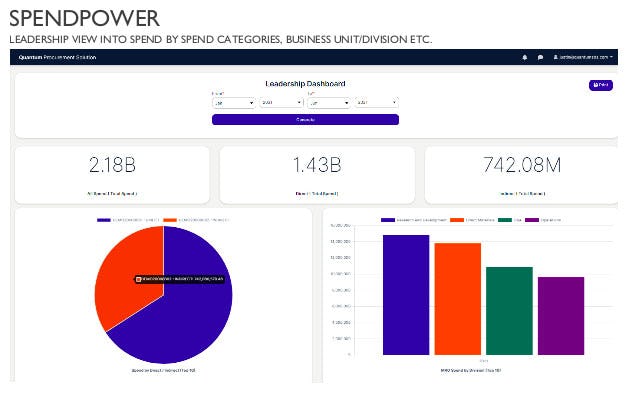Click the green bar in the bar chart

[x=509, y=311]
